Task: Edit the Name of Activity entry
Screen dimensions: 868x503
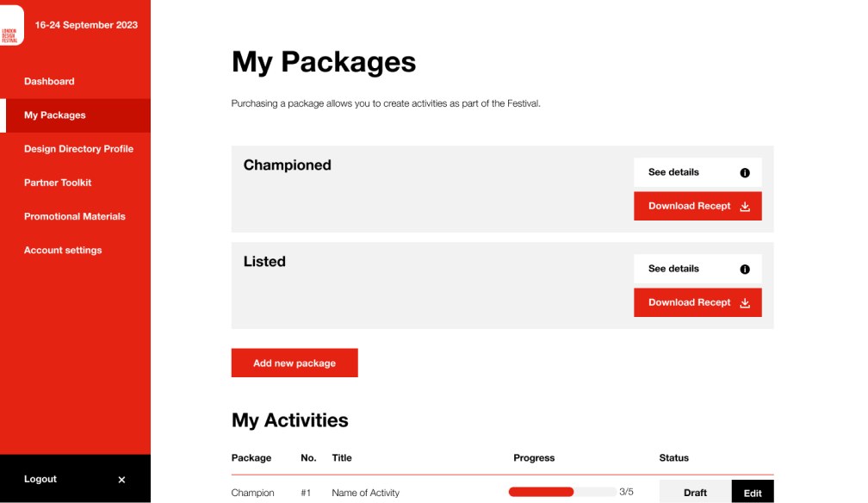Action: coord(752,492)
